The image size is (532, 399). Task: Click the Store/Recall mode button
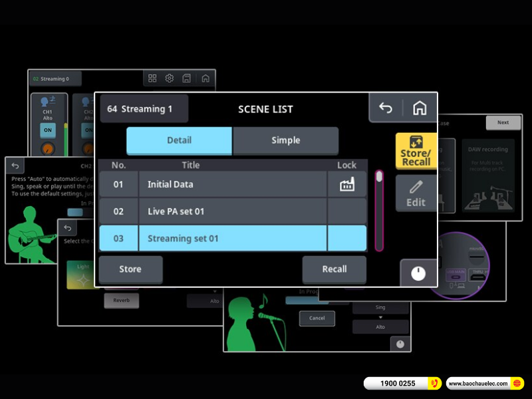(416, 151)
